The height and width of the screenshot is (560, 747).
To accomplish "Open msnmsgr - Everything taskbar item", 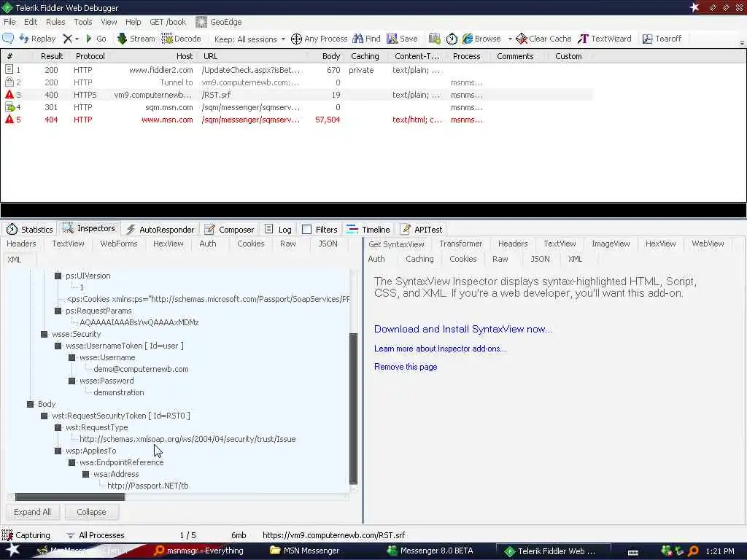I will (198, 551).
